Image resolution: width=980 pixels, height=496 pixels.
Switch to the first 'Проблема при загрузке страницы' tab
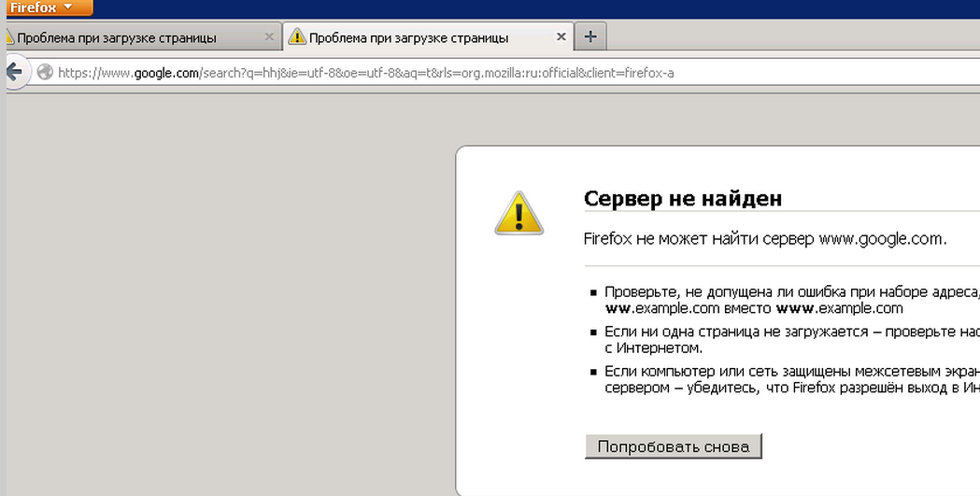(x=143, y=37)
